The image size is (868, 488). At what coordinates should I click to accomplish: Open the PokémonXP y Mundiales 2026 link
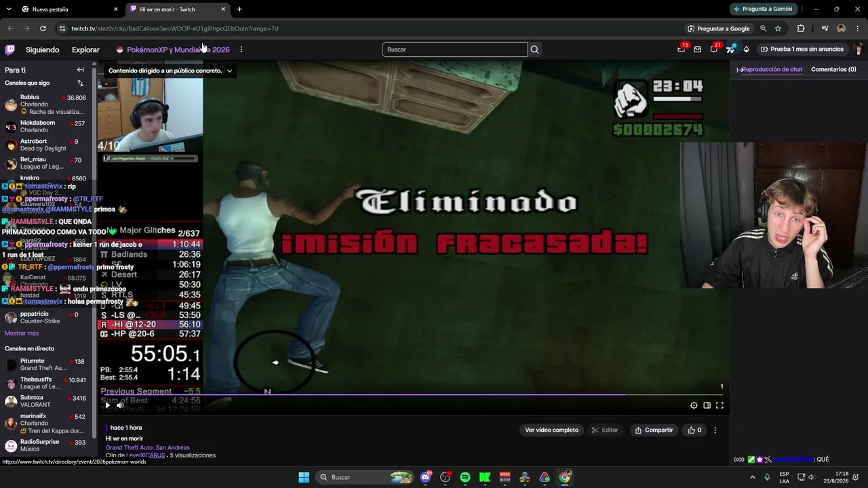173,49
